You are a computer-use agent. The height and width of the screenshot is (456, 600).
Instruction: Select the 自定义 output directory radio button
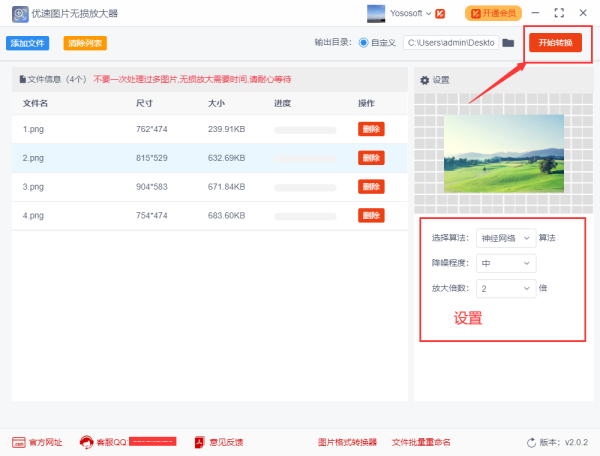[363, 43]
